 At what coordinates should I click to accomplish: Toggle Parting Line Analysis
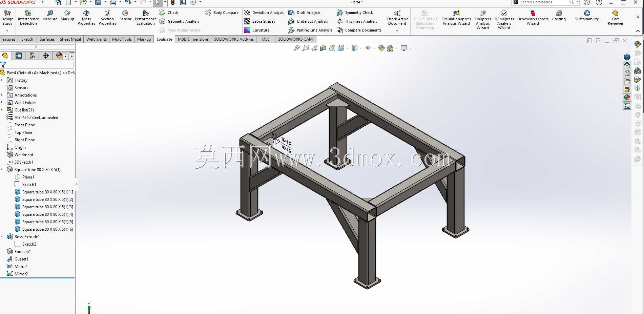(310, 30)
